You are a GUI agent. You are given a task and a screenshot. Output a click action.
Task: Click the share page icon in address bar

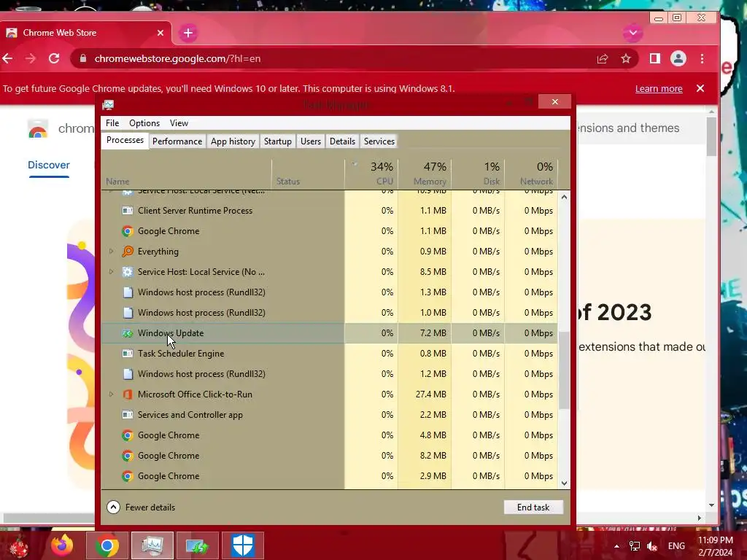point(603,58)
